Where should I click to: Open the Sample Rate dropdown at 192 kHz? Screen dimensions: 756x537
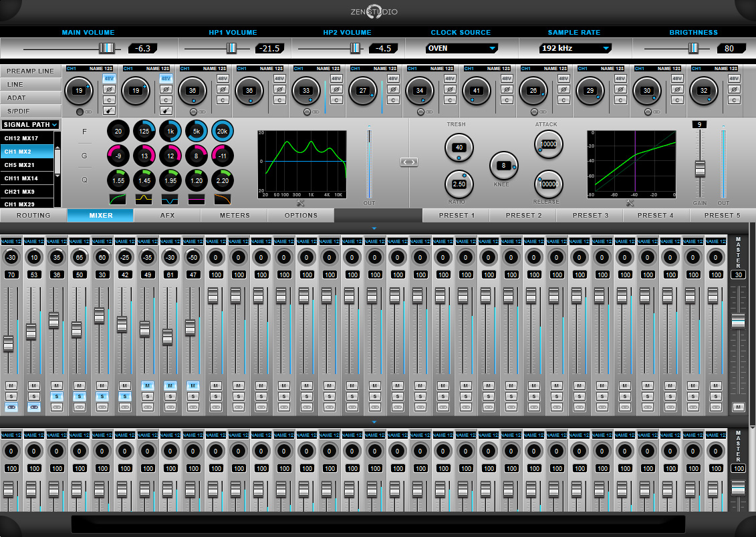[x=575, y=48]
